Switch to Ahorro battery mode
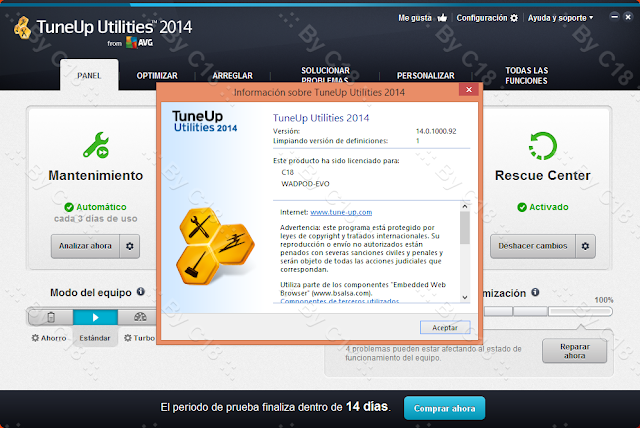The width and height of the screenshot is (640, 428). click(x=51, y=317)
